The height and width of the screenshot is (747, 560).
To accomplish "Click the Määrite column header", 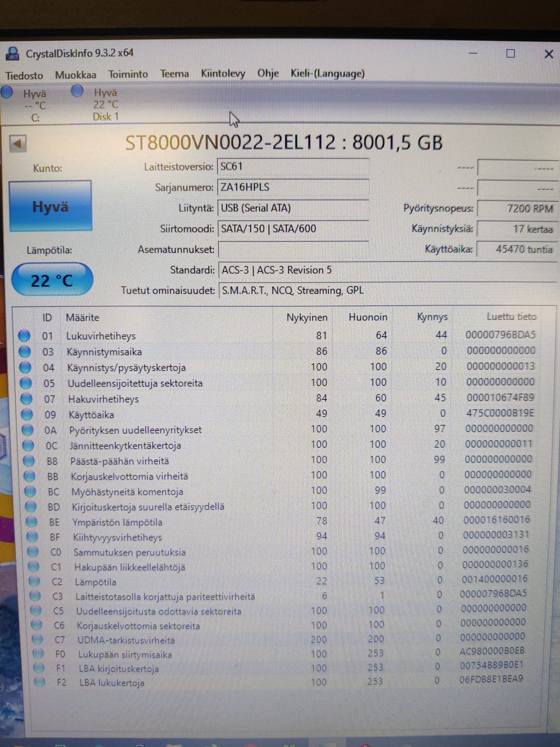I will pos(82,317).
